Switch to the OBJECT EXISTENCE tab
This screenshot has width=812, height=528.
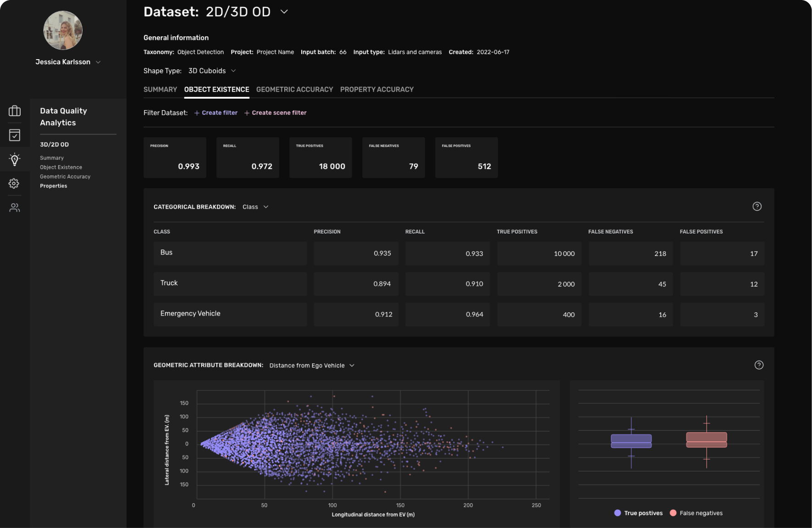(216, 89)
